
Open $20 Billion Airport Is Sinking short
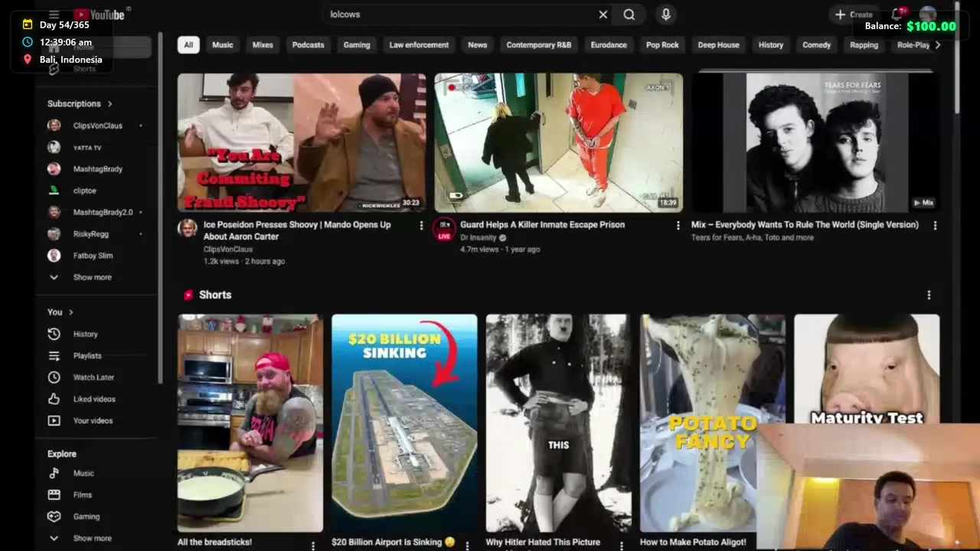point(404,422)
